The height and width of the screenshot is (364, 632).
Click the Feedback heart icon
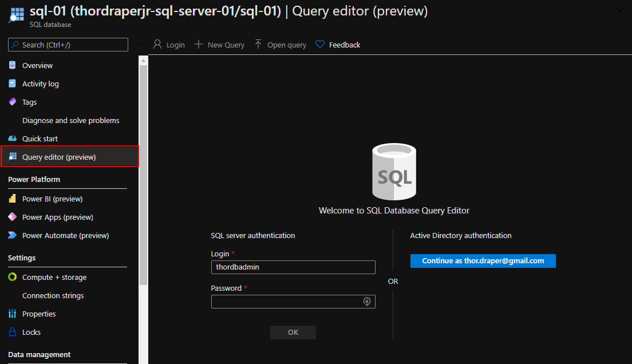tap(319, 44)
